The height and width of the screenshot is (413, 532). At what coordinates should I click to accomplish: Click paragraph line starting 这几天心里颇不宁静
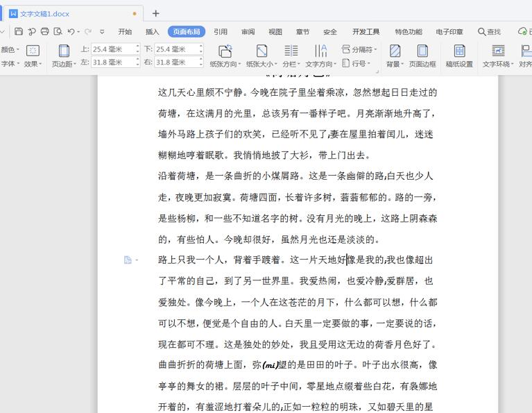click(x=298, y=92)
